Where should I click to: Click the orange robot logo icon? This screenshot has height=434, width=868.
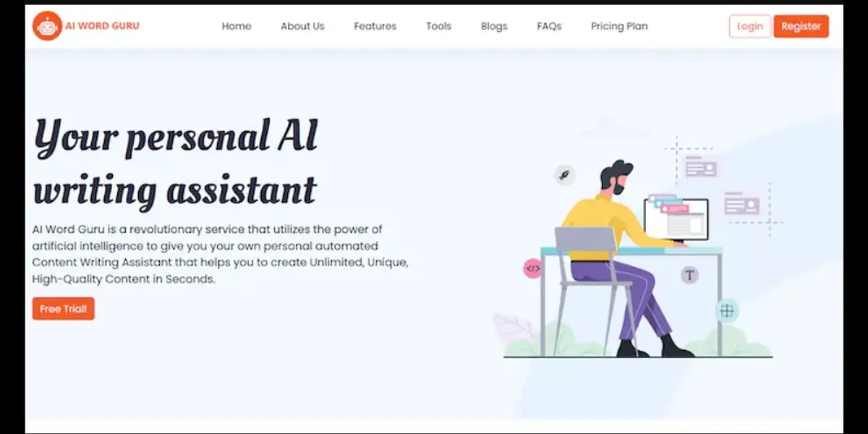tap(47, 26)
